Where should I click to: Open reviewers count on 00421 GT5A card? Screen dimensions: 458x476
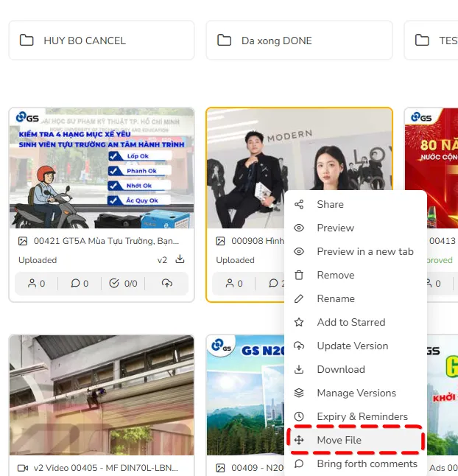pyautogui.click(x=36, y=284)
